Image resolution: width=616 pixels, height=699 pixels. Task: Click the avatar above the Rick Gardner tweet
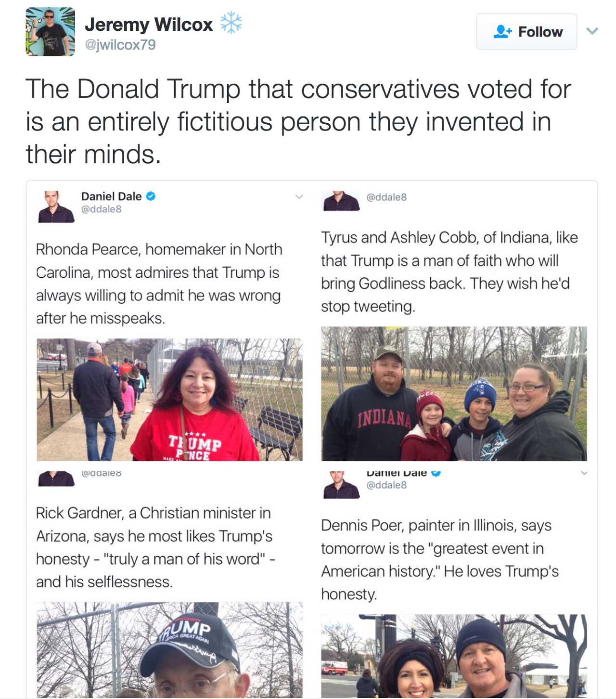(x=56, y=479)
